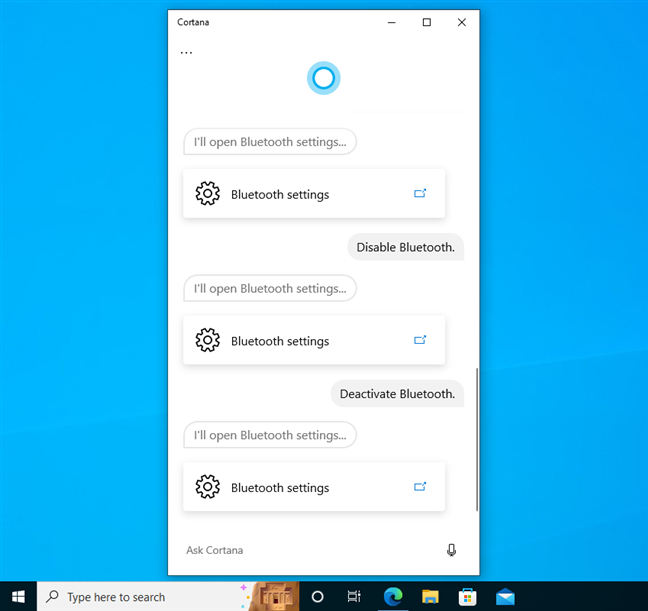
Task: Open File Explorer from the taskbar
Action: pos(430,597)
